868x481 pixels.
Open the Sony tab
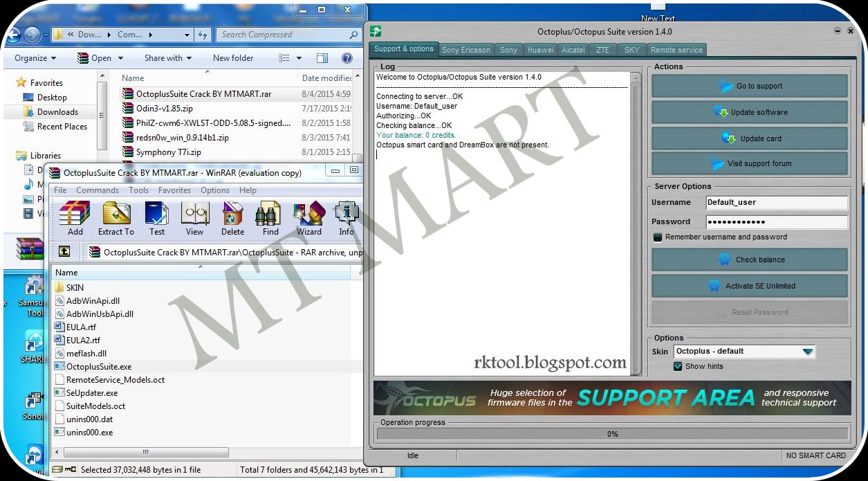tap(508, 50)
